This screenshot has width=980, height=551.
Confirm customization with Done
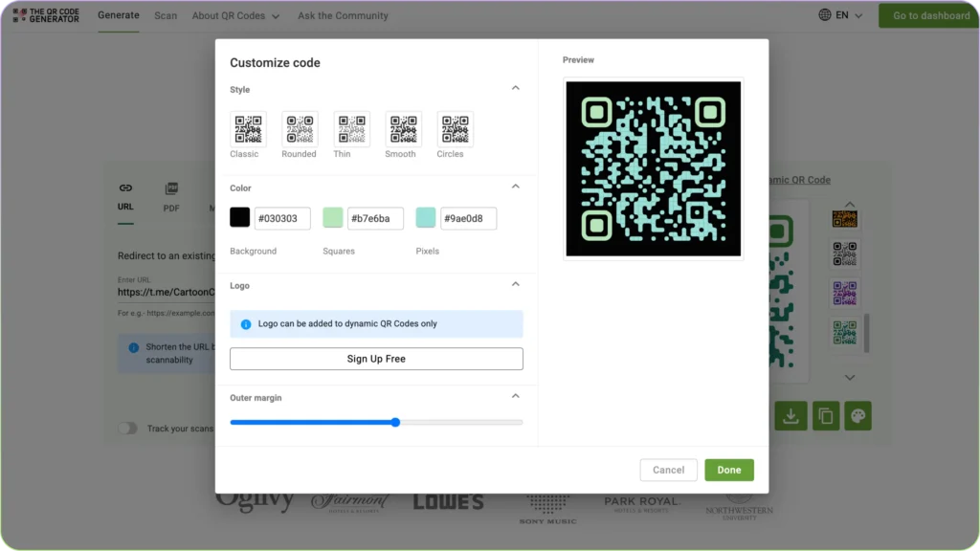click(x=729, y=470)
